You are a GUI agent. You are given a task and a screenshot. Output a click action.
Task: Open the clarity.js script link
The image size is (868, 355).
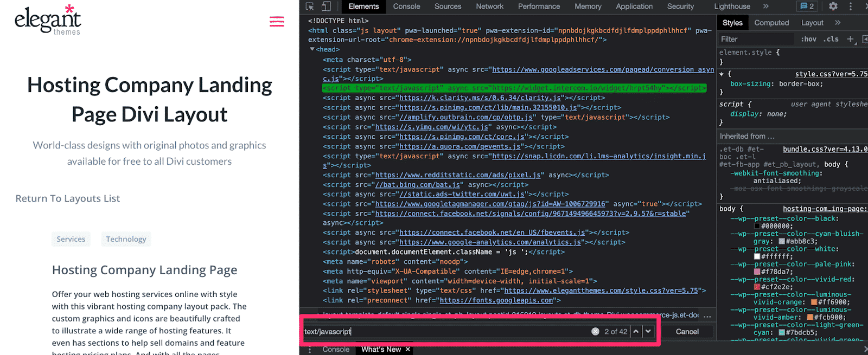pos(480,98)
